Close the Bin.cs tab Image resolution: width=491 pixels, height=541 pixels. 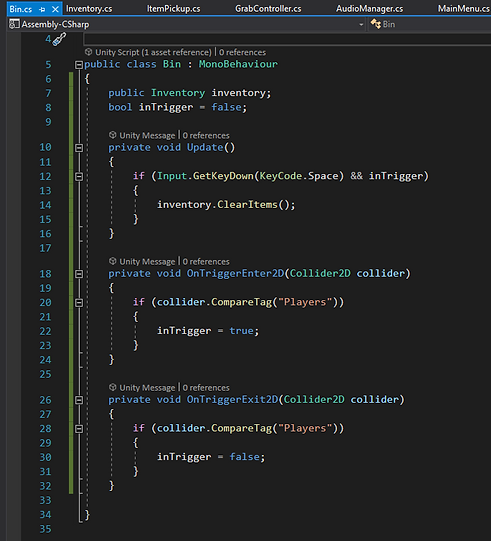coord(55,9)
